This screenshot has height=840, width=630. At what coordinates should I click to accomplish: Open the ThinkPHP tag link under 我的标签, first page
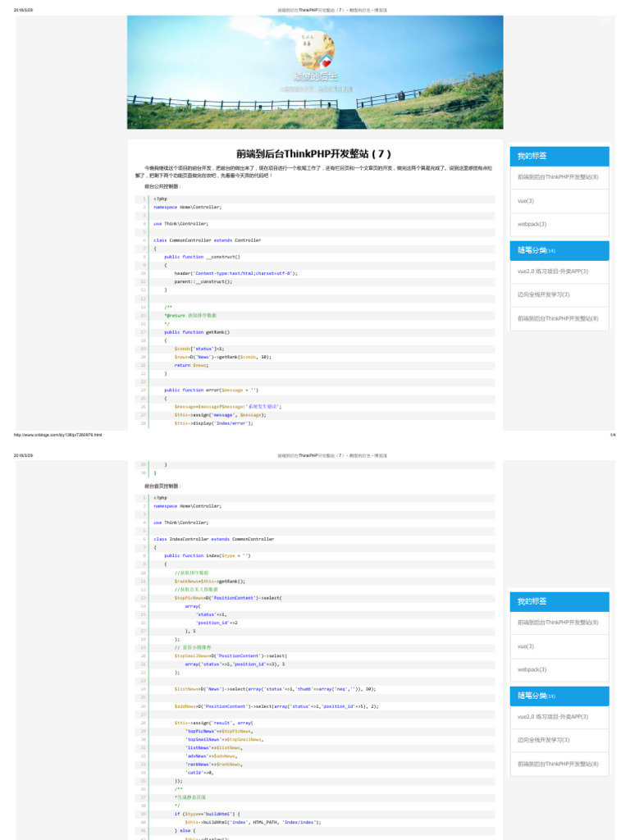tap(558, 177)
